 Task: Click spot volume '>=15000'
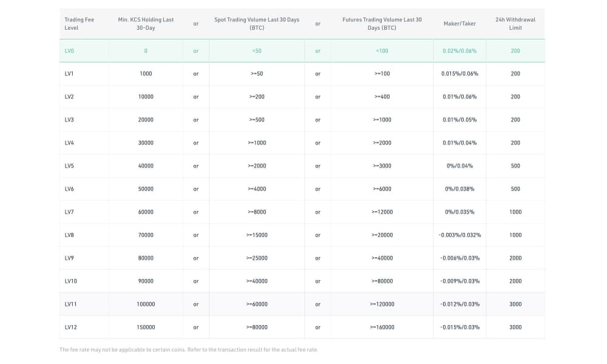point(257,235)
